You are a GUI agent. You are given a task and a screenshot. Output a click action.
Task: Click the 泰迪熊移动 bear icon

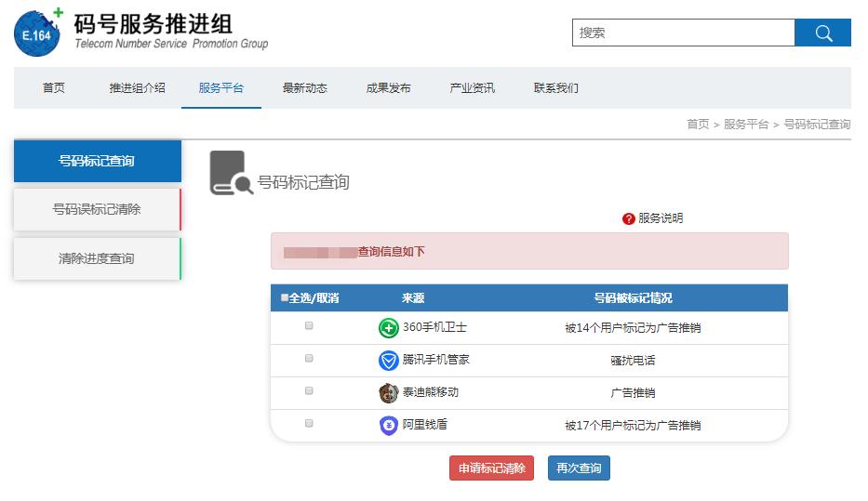pyautogui.click(x=388, y=393)
